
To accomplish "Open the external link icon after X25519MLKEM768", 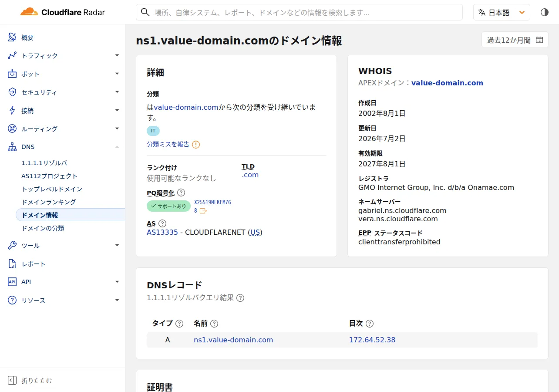I will point(203,211).
